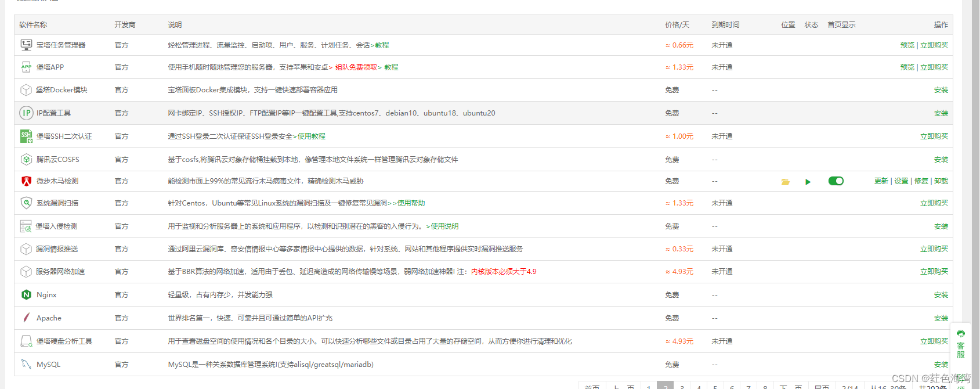Click the 软件名称 column header
This screenshot has height=389, width=980.
point(33,25)
